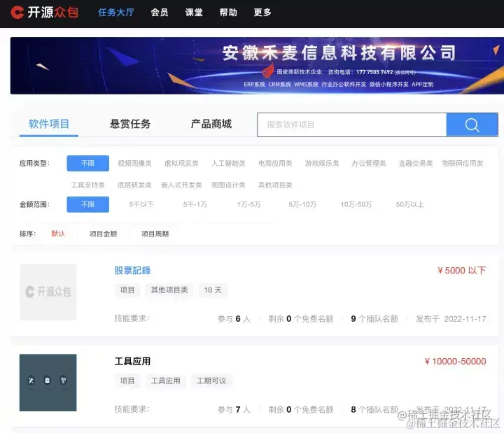The height and width of the screenshot is (433, 504).
Task: Open the 工具应用 project title
Action: (x=132, y=362)
